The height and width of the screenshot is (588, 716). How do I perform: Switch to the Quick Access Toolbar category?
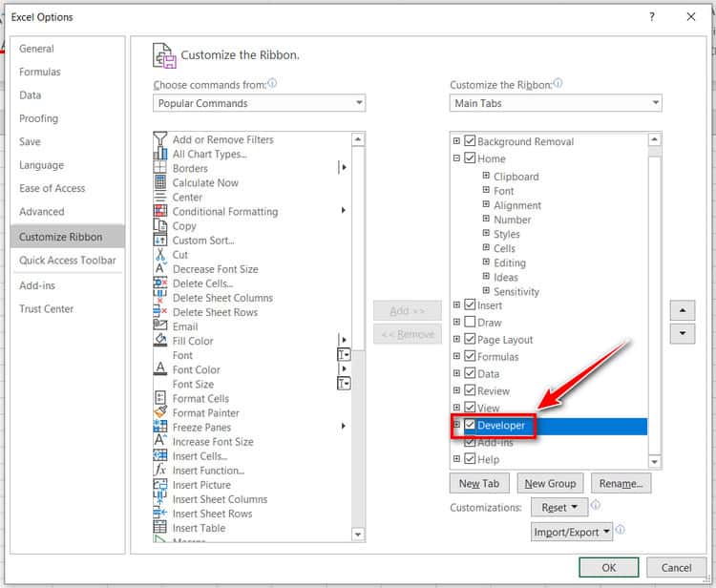tap(67, 261)
